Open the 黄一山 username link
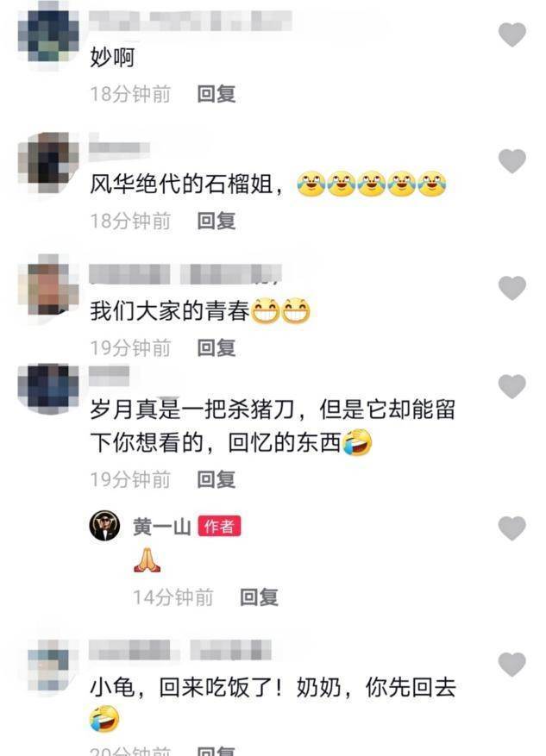Image resolution: width=546 pixels, height=756 pixels. tap(161, 527)
